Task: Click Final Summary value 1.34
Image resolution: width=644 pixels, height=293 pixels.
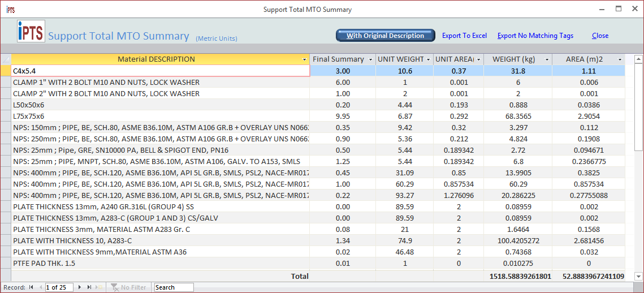Action: pyautogui.click(x=343, y=240)
